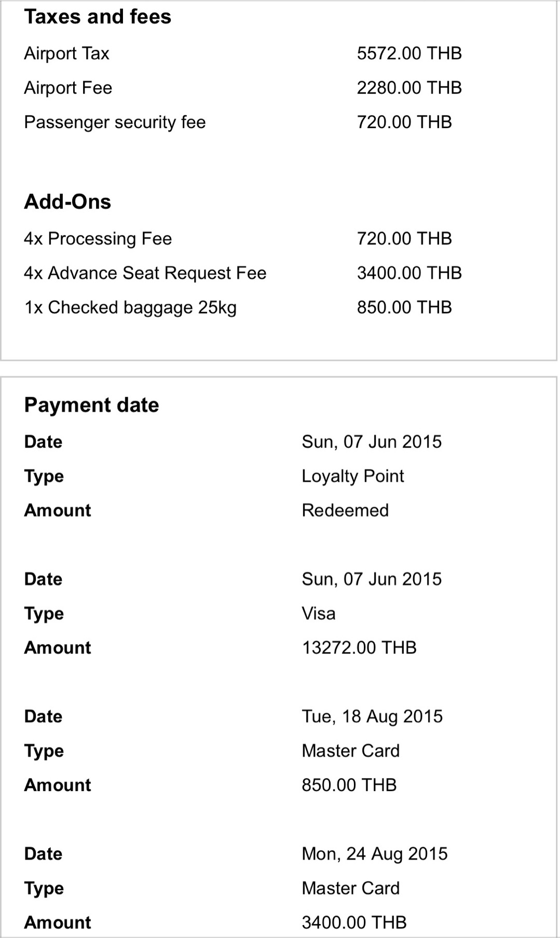This screenshot has height=938, width=560.
Task: Click the 3400.00 THB Advance Seat Request amount
Action: 409,273
